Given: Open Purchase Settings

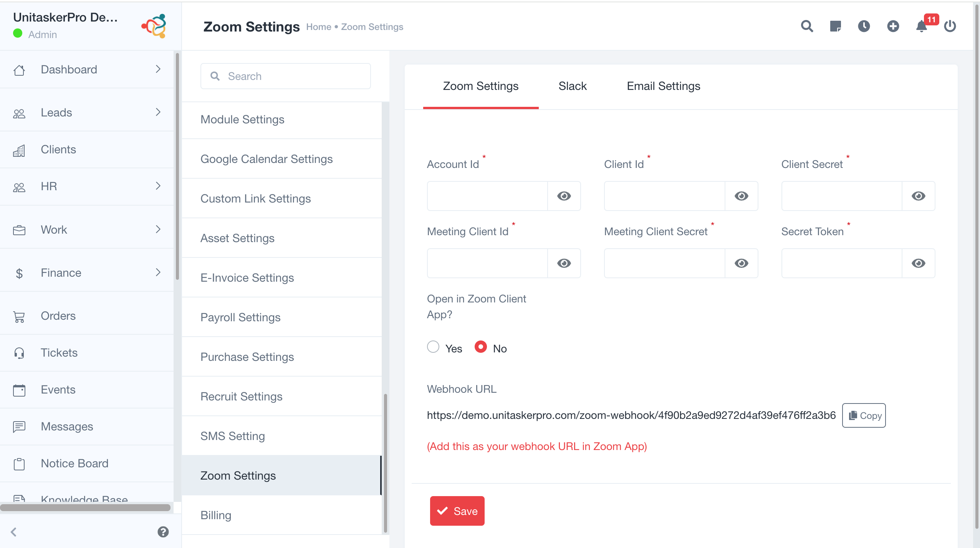Looking at the screenshot, I should (x=282, y=357).
